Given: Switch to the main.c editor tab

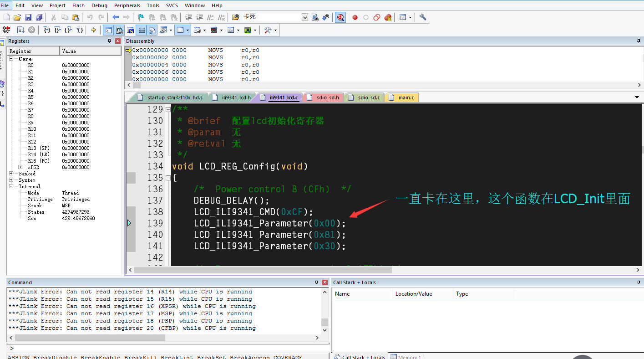Looking at the screenshot, I should (406, 97).
